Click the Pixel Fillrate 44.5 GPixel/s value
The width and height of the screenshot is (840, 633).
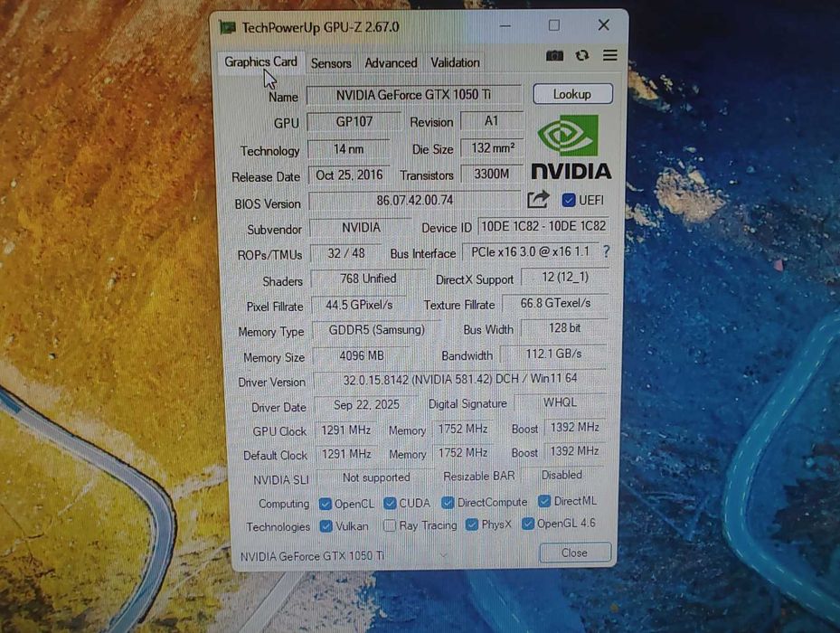click(x=359, y=305)
